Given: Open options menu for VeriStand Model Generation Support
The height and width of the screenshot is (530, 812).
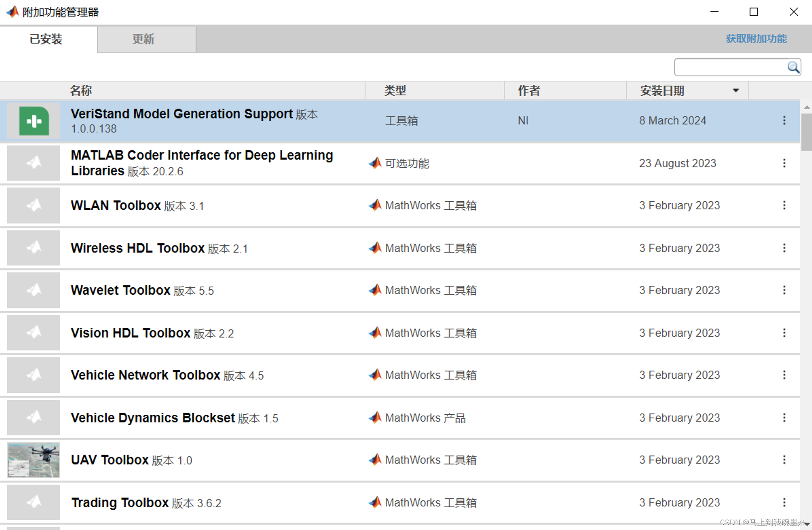Looking at the screenshot, I should (x=784, y=121).
